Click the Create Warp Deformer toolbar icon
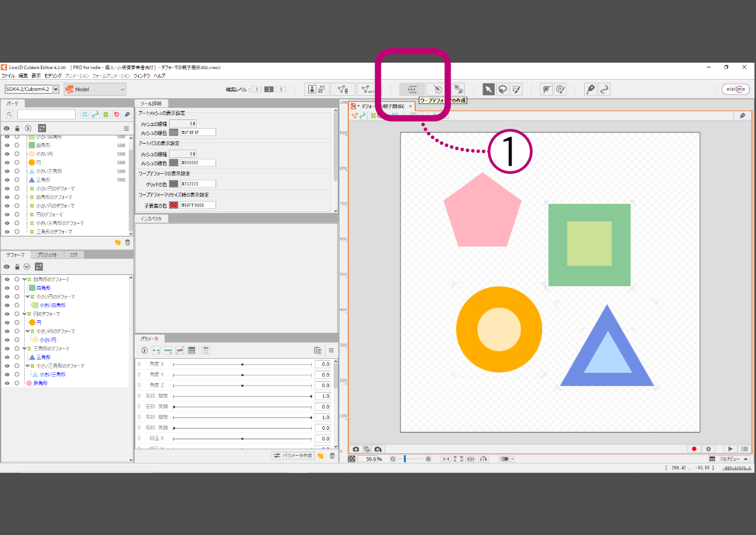 point(412,89)
